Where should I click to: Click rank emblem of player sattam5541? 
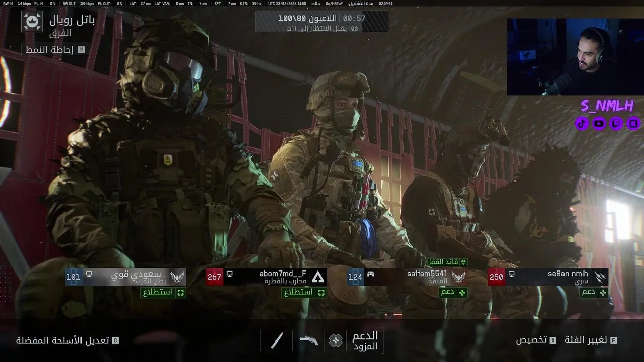pos(458,277)
